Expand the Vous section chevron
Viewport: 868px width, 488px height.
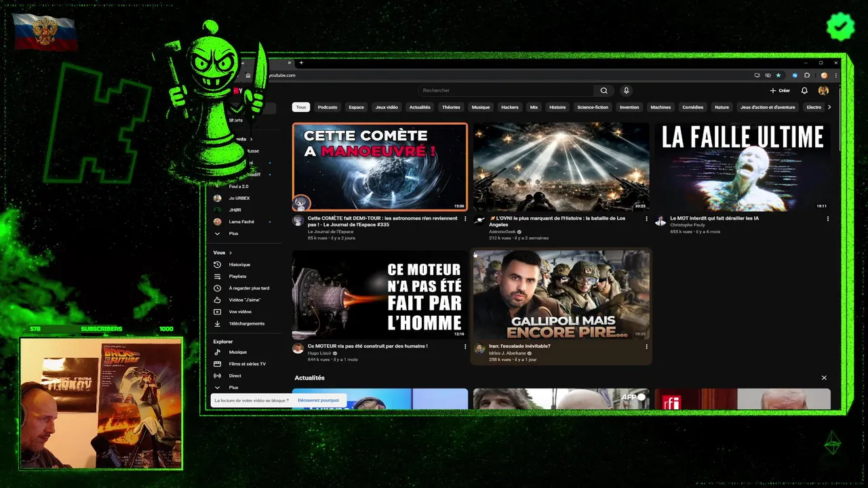click(x=231, y=253)
